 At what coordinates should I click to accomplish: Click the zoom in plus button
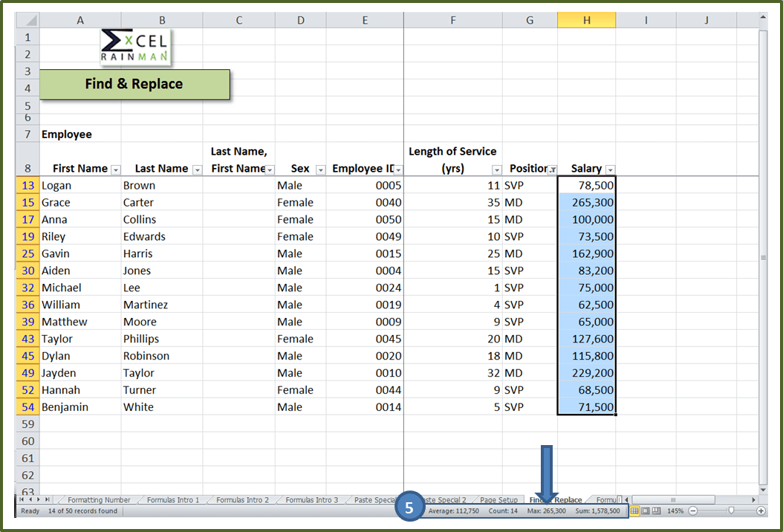pyautogui.click(x=761, y=511)
